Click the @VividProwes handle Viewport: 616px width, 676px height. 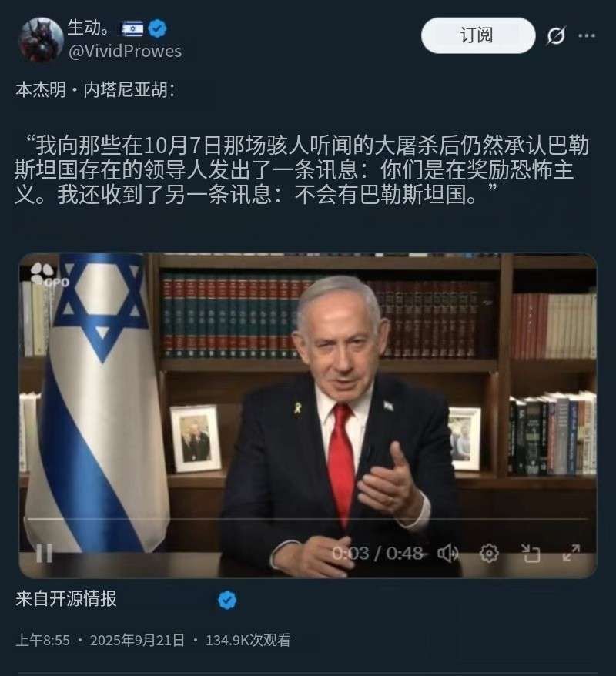point(125,52)
